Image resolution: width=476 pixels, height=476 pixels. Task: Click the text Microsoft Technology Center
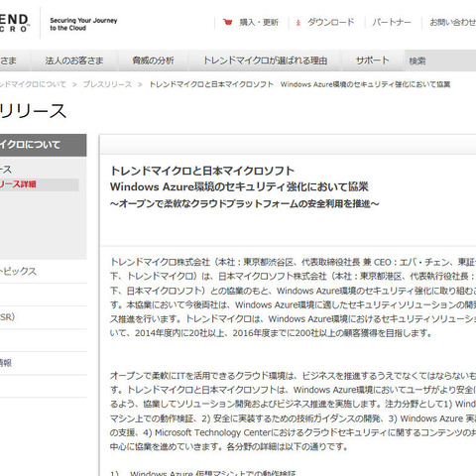point(212,432)
